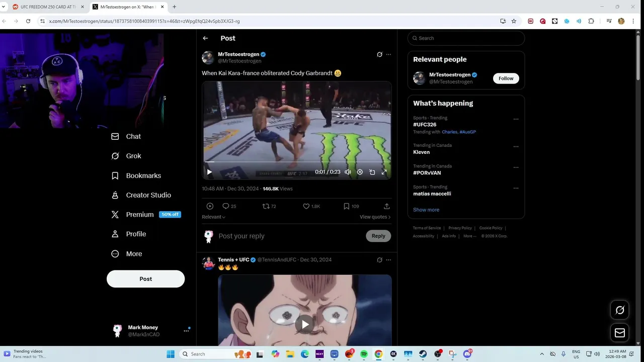Open a new browser tab
The width and height of the screenshot is (644, 362).
[174, 7]
